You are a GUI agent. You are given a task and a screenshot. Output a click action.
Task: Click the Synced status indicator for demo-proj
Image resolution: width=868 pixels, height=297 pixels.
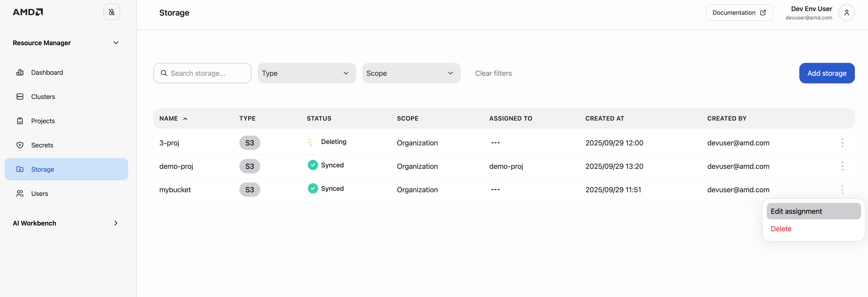click(313, 165)
